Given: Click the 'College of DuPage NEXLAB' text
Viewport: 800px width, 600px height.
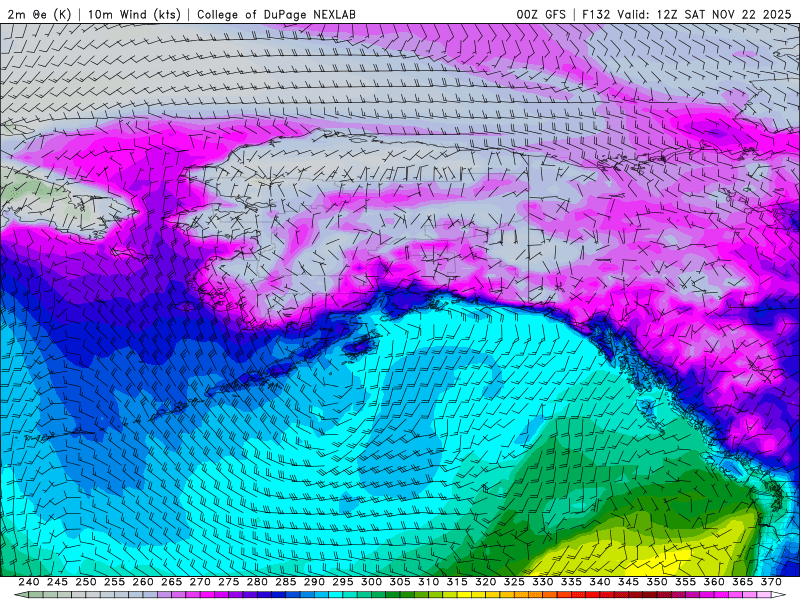Looking at the screenshot, I should 276,14.
